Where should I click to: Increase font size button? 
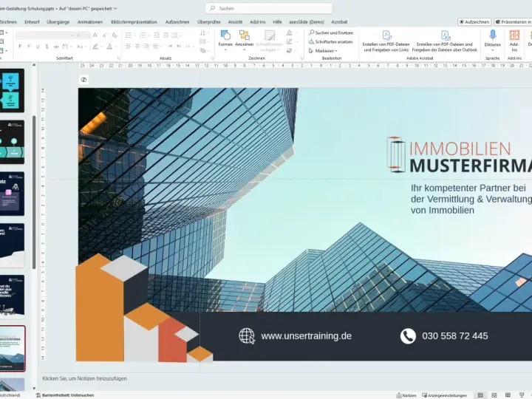click(95, 35)
